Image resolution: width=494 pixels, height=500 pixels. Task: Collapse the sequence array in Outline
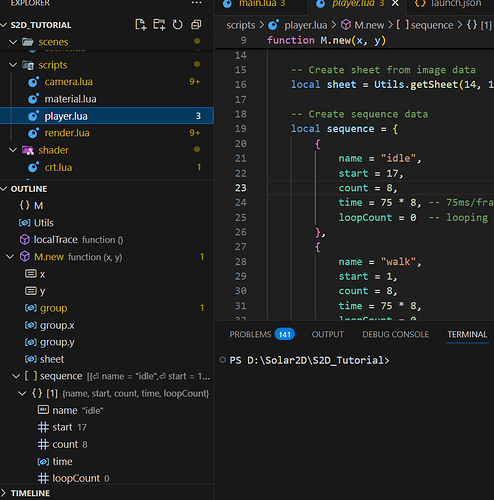click(x=16, y=376)
